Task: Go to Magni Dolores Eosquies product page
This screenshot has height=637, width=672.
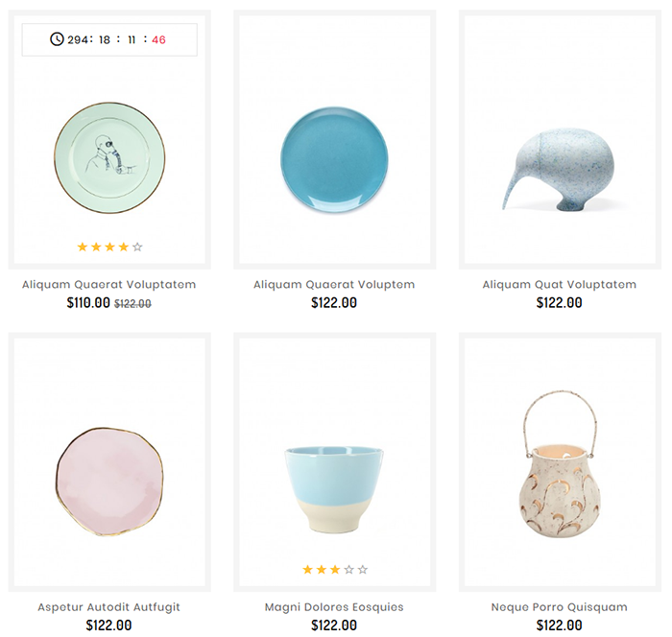Action: 334,607
